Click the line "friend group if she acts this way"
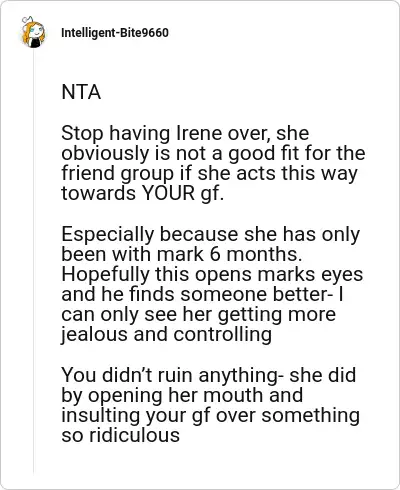400x490 pixels. point(209,173)
